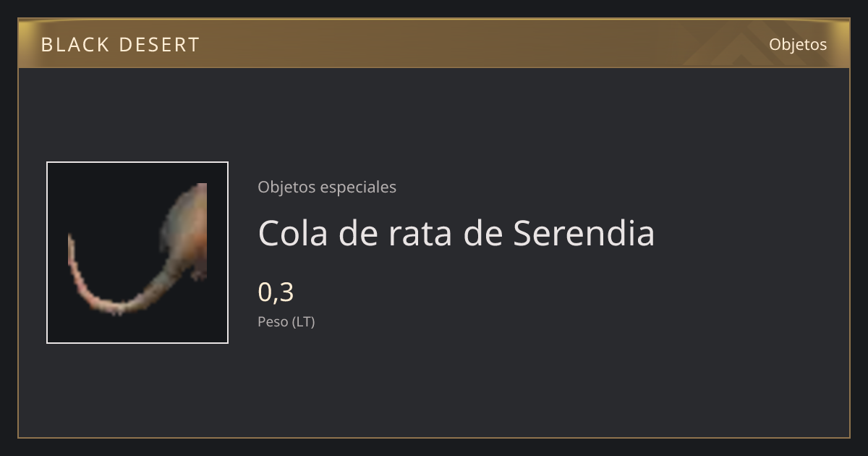Click the word Serendia in the title
Screen dimensions: 868x456
[x=584, y=233]
